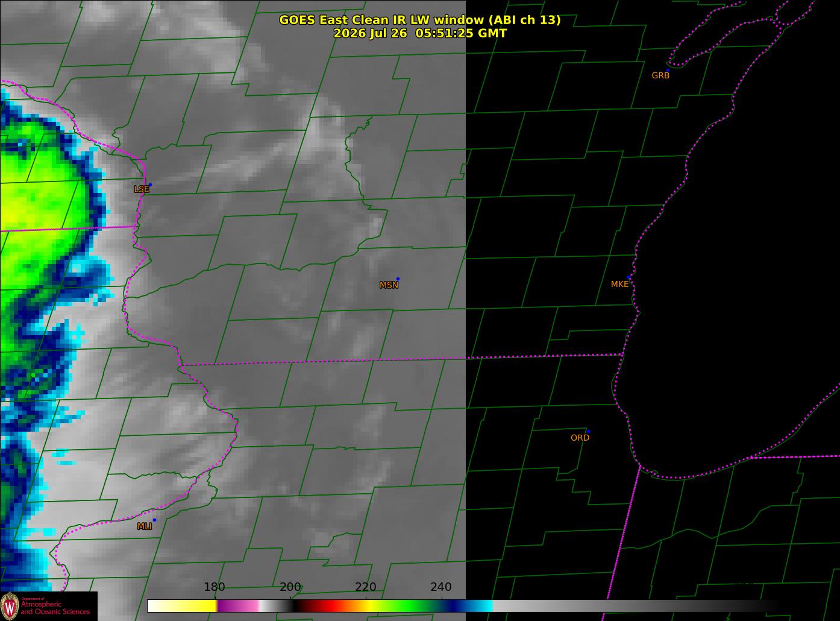The image size is (840, 621).
Task: Click the 200 tick on the color bar
Action: 290,587
